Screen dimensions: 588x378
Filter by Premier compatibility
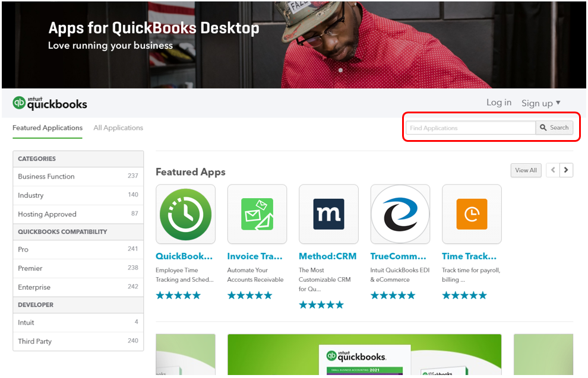pyautogui.click(x=78, y=268)
